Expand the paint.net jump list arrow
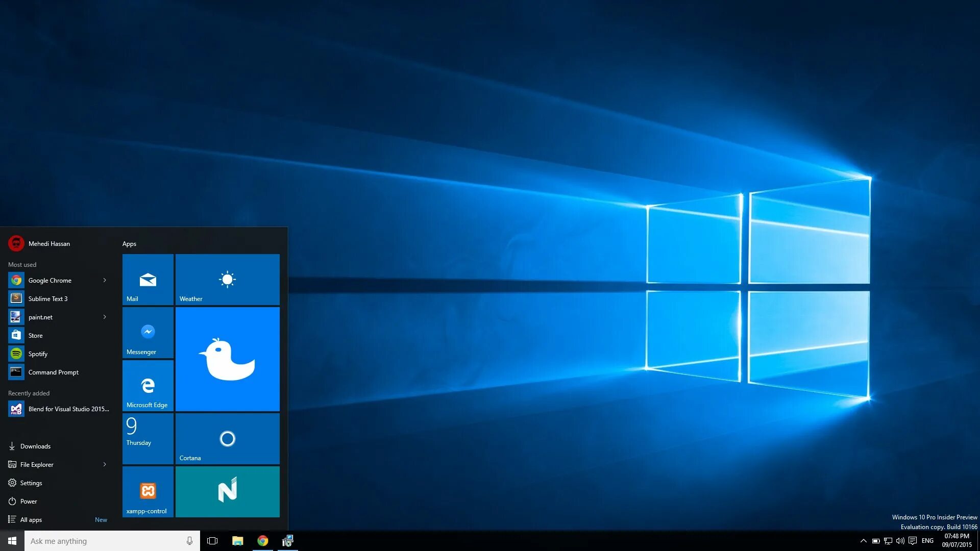The image size is (980, 551). coord(105,317)
